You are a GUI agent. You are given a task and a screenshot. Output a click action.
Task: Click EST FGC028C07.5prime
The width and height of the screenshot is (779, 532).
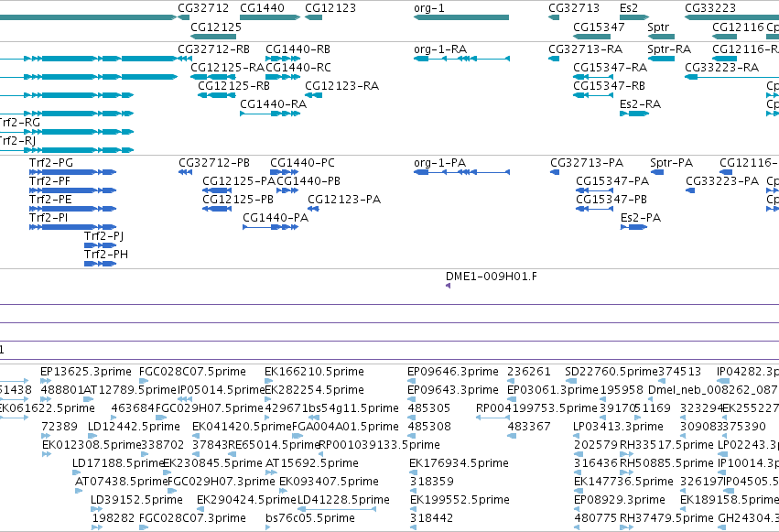point(193,372)
